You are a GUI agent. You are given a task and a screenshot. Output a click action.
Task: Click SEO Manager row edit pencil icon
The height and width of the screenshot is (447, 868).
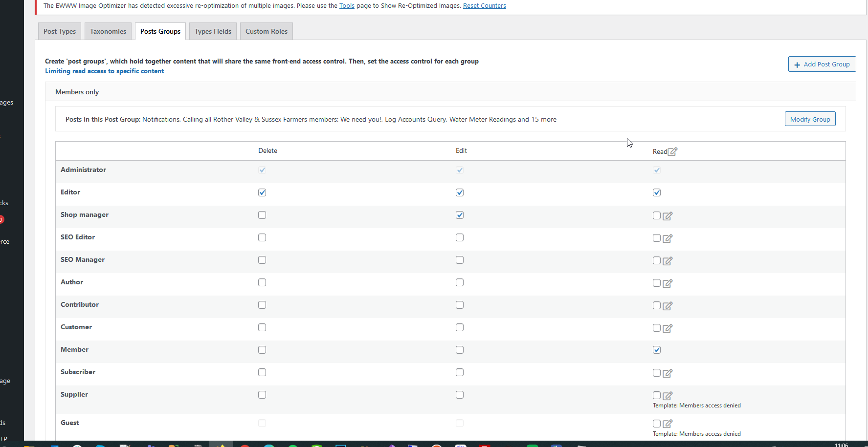point(668,261)
